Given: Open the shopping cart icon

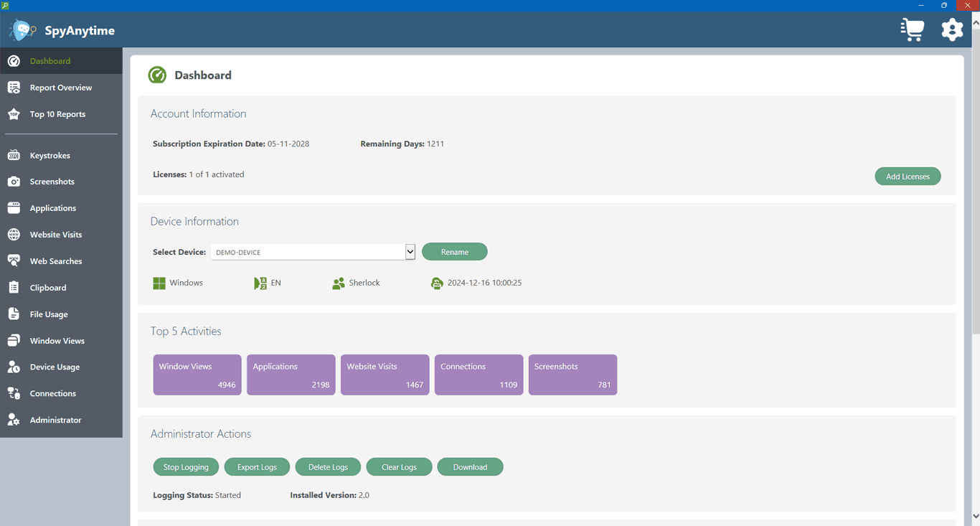Looking at the screenshot, I should point(913,29).
